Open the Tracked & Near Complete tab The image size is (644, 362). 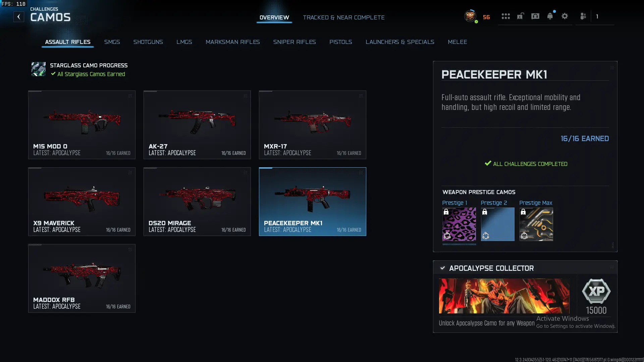pyautogui.click(x=344, y=17)
